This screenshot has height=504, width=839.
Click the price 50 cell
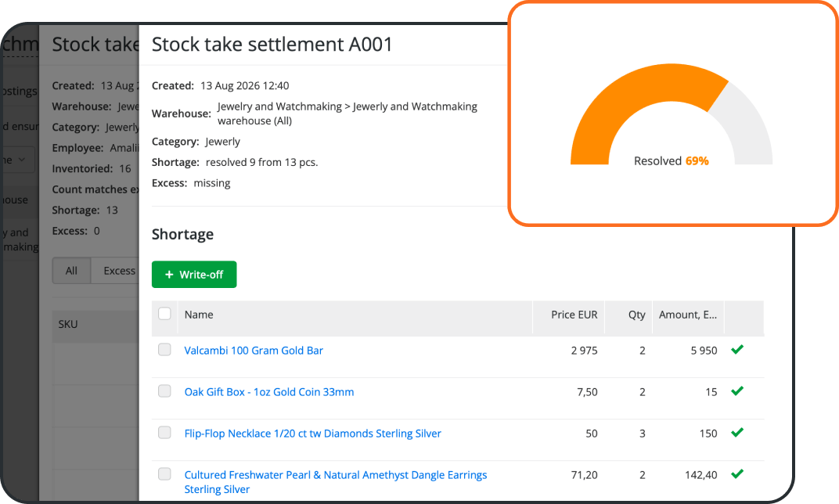point(591,434)
